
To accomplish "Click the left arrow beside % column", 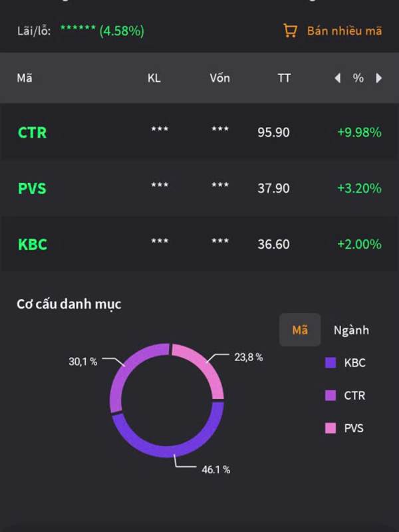I will (x=338, y=78).
